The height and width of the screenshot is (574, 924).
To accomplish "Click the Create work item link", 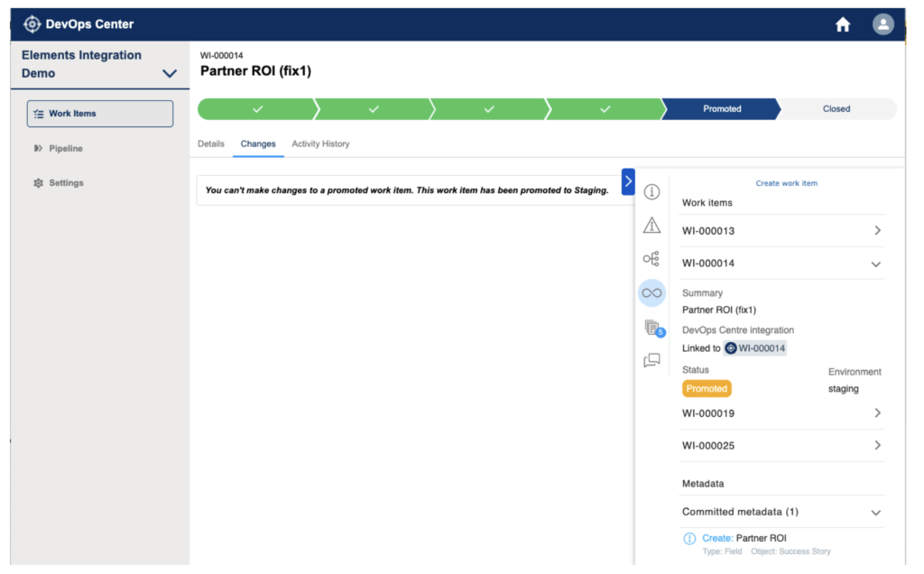I will click(786, 183).
